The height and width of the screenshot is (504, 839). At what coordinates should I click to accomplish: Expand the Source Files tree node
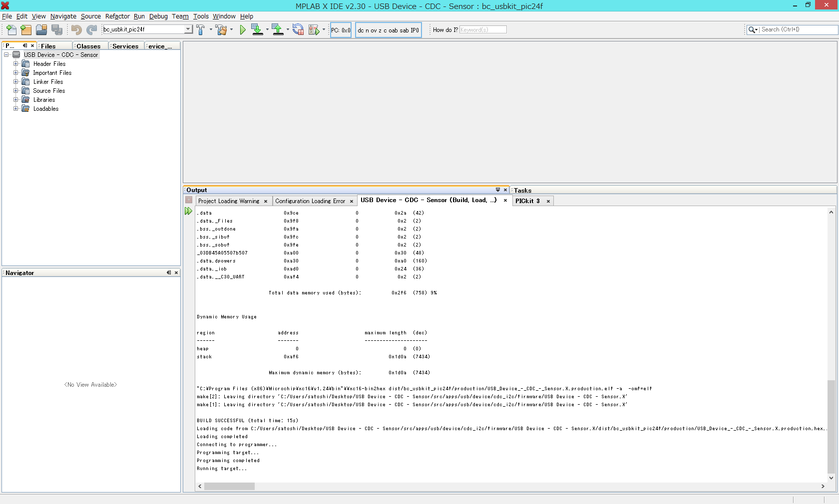tap(16, 91)
